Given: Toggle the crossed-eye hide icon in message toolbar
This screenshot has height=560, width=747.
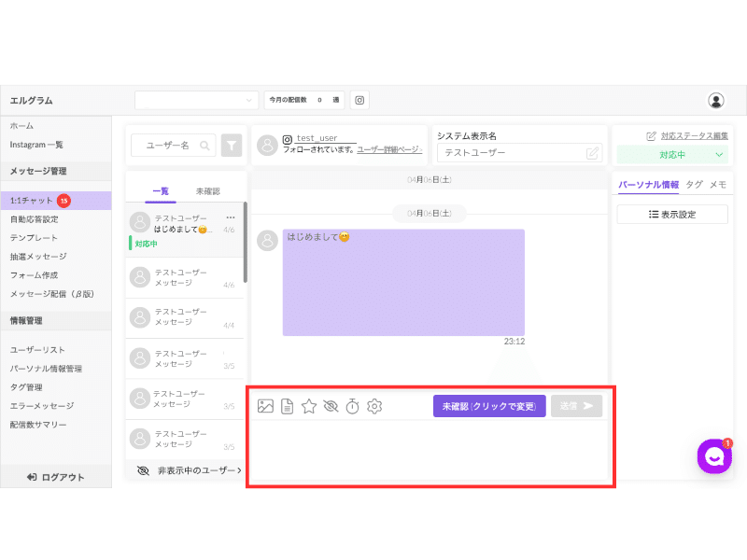Looking at the screenshot, I should click(331, 406).
